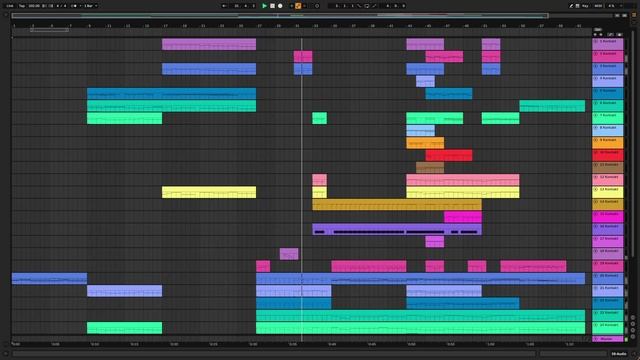Image resolution: width=640 pixels, height=360 pixels.
Task: Unfold track 9 Kontakt
Action: click(596, 140)
